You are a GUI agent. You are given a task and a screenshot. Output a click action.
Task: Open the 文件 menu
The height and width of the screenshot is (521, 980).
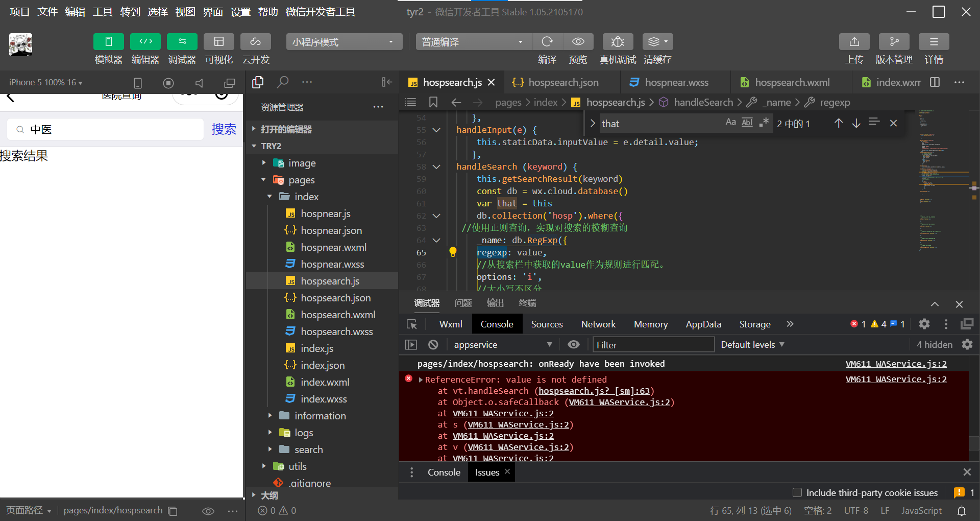[47, 12]
